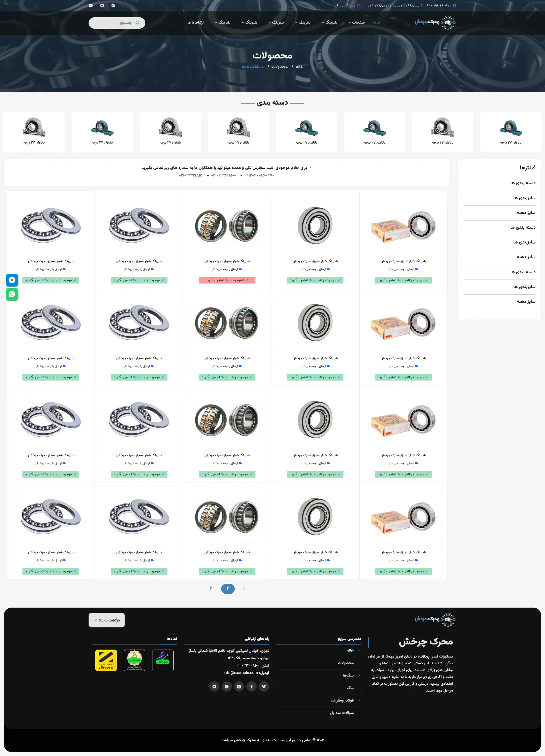Viewport: 545px width, 756px height.
Task: Open the floating green WhatsApp chat button
Action: (x=12, y=294)
